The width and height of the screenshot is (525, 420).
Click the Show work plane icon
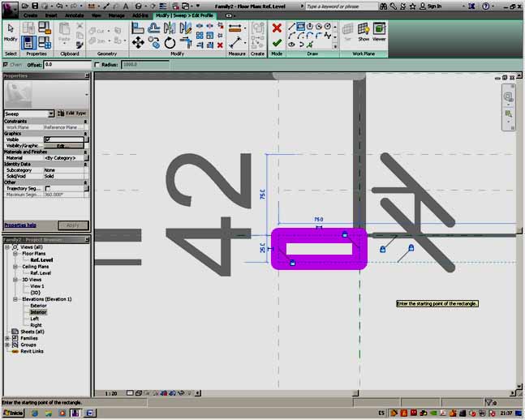coord(364,32)
